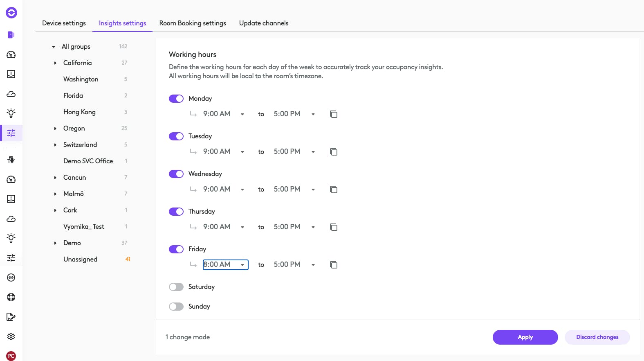Click the logo icon at the sidebar top
Image resolution: width=644 pixels, height=361 pixels.
pyautogui.click(x=11, y=13)
